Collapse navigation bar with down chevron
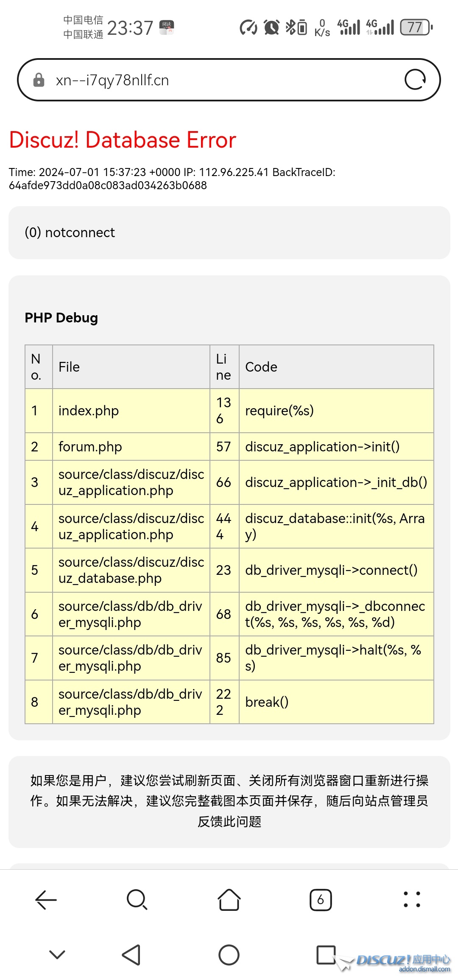Viewport: 458px width, 980px height. (57, 955)
